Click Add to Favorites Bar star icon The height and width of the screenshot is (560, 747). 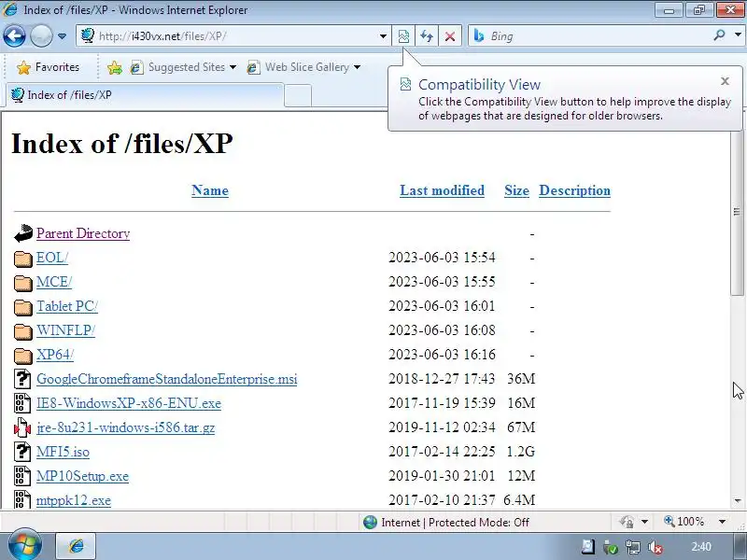(114, 67)
